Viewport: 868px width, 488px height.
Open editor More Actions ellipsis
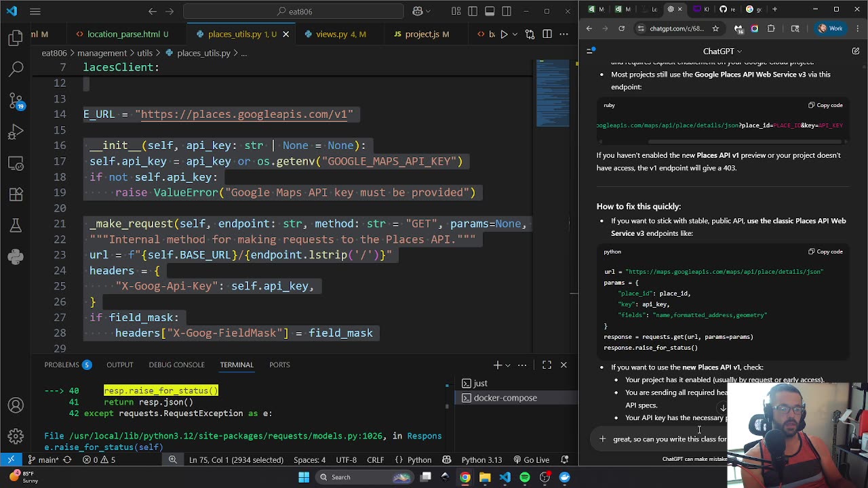(x=564, y=34)
